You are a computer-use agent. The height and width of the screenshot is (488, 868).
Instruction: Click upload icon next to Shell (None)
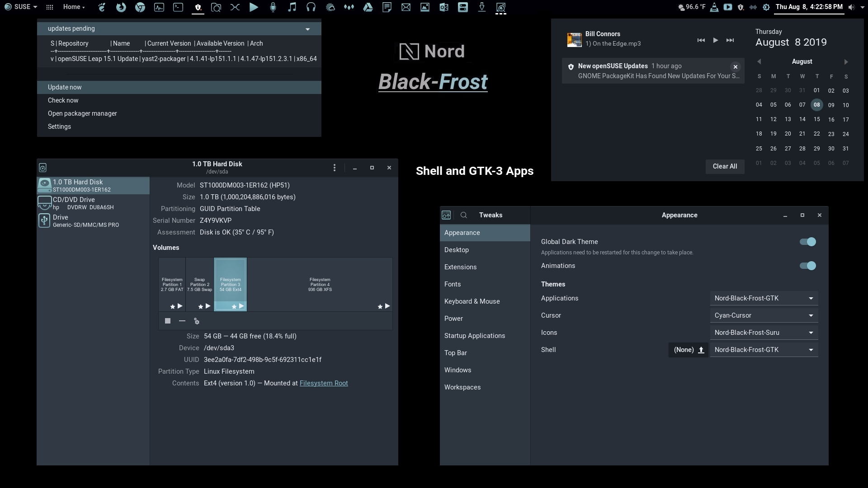pyautogui.click(x=701, y=350)
